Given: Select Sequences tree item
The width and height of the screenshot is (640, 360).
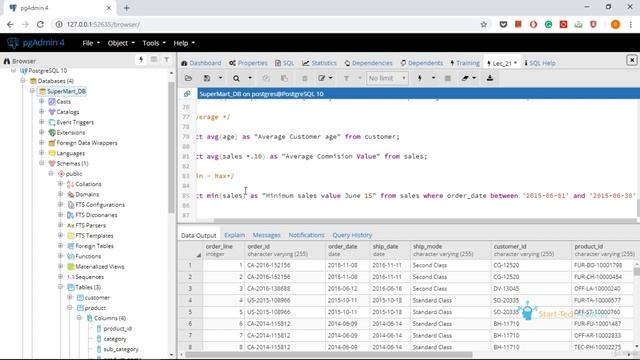Looking at the screenshot, I should coord(89,277).
